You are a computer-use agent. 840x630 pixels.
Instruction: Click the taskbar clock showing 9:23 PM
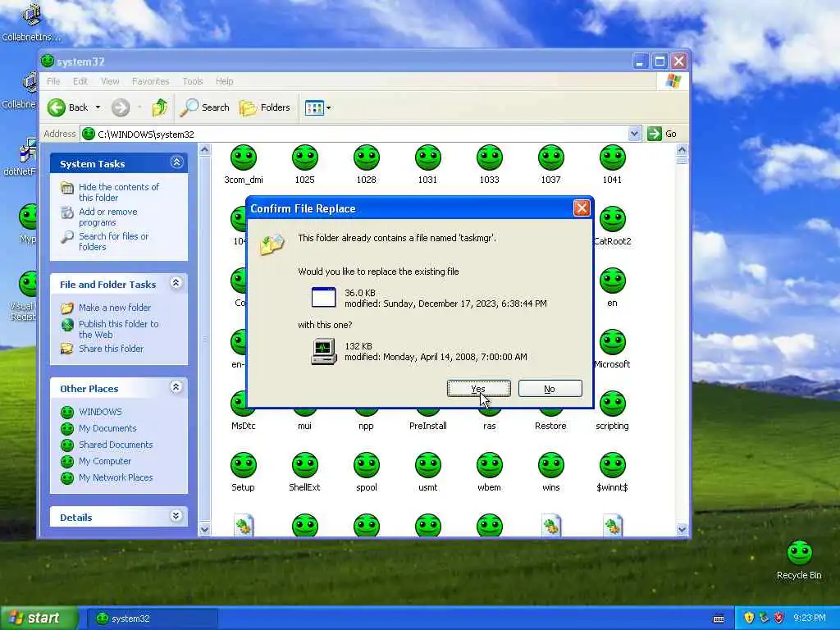tap(810, 619)
